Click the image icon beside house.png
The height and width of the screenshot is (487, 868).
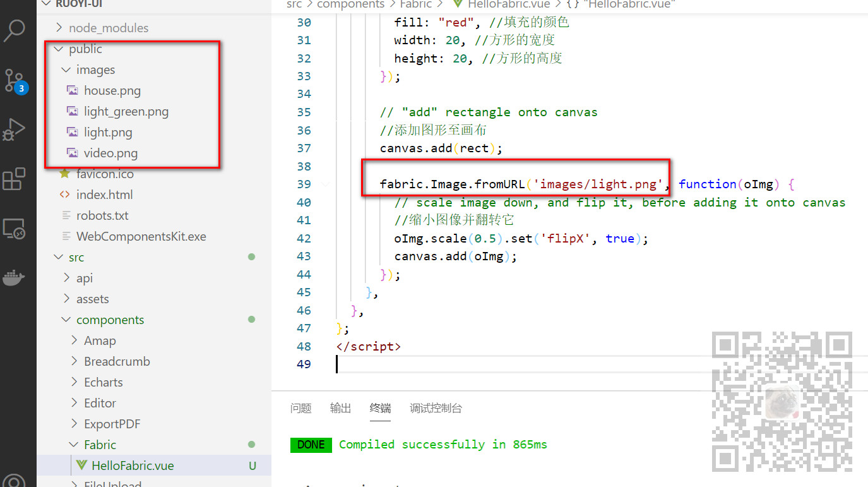[73, 90]
